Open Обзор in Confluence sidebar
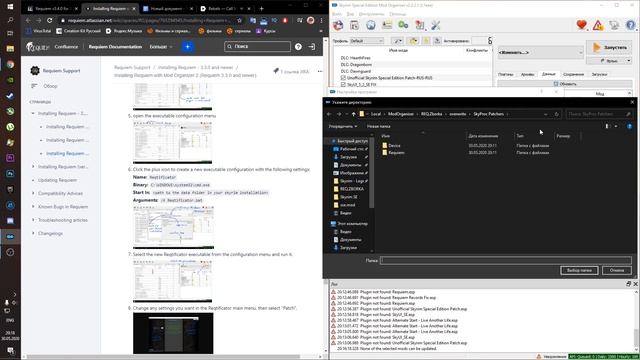 point(50,86)
